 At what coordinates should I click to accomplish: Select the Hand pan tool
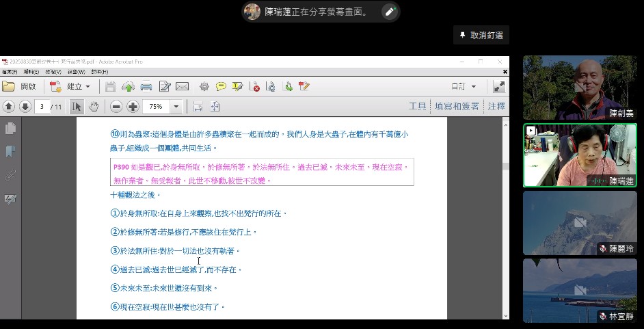(x=94, y=107)
